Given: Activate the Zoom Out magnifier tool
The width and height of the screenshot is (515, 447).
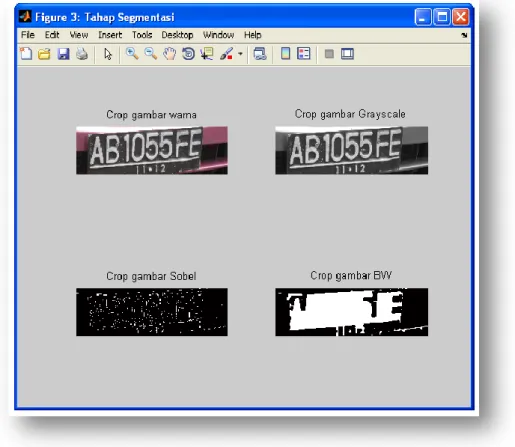Looking at the screenshot, I should pos(151,53).
